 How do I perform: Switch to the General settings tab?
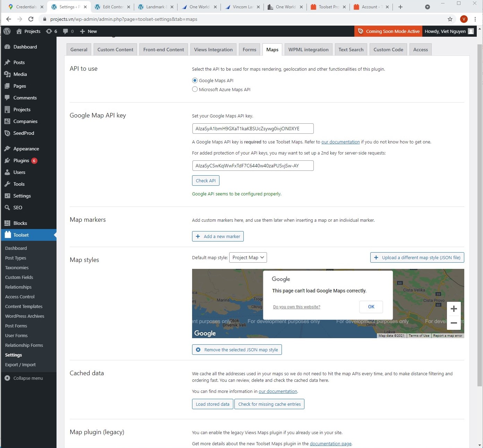point(79,50)
